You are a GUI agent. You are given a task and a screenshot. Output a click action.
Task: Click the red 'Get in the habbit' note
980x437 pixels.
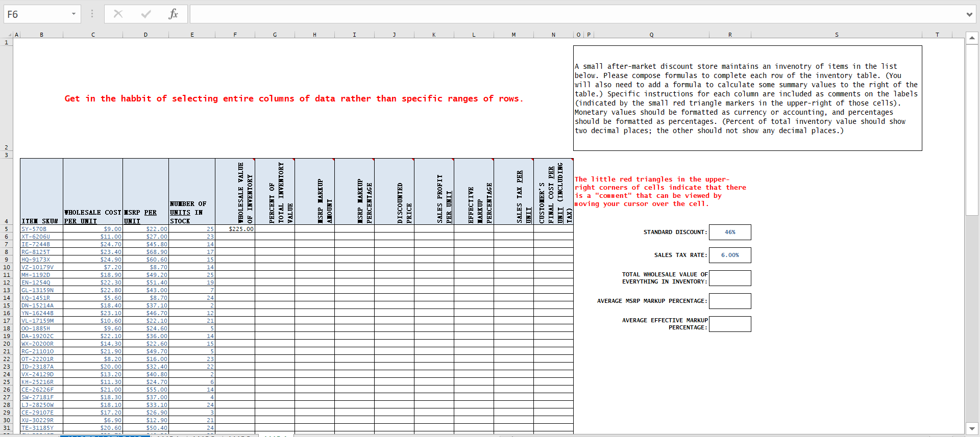[x=293, y=98]
